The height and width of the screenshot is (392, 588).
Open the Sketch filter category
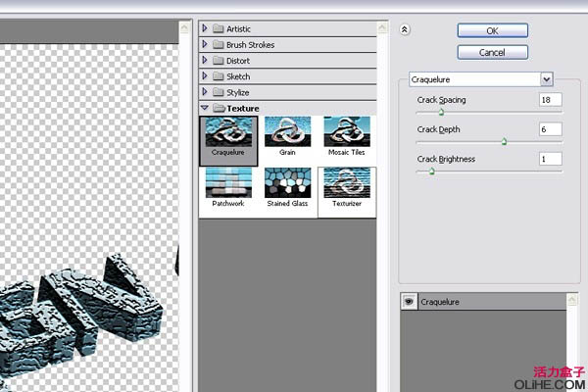[x=237, y=76]
